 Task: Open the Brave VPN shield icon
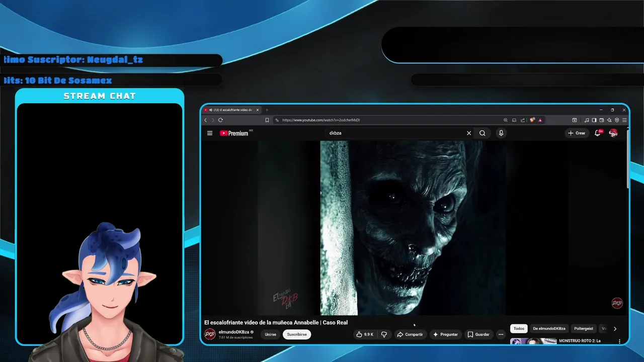[617, 120]
